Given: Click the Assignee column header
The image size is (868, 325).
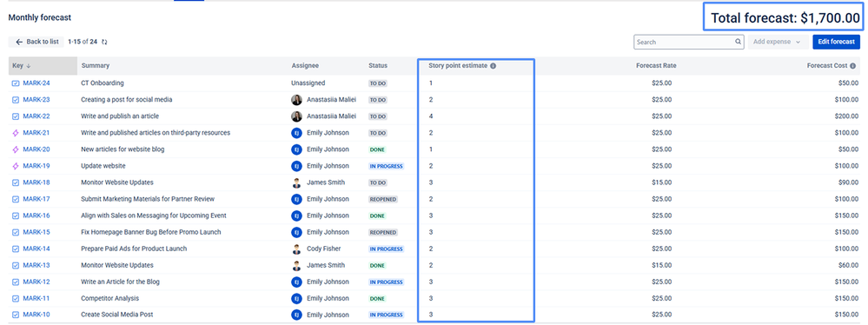Looking at the screenshot, I should [305, 65].
